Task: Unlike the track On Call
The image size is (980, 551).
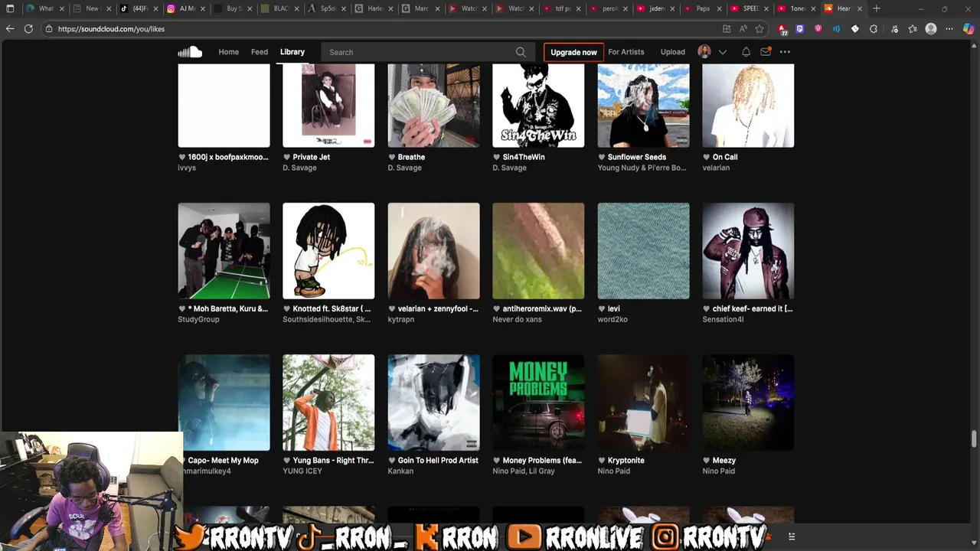Action: (707, 157)
